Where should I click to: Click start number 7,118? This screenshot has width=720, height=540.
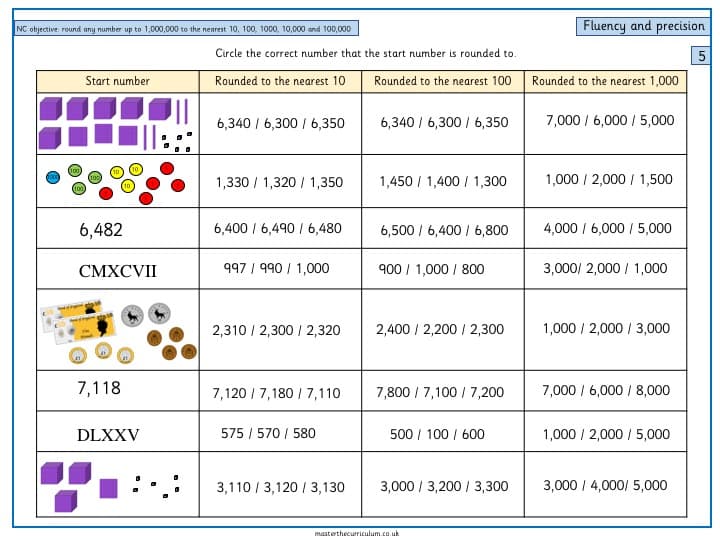tap(99, 388)
